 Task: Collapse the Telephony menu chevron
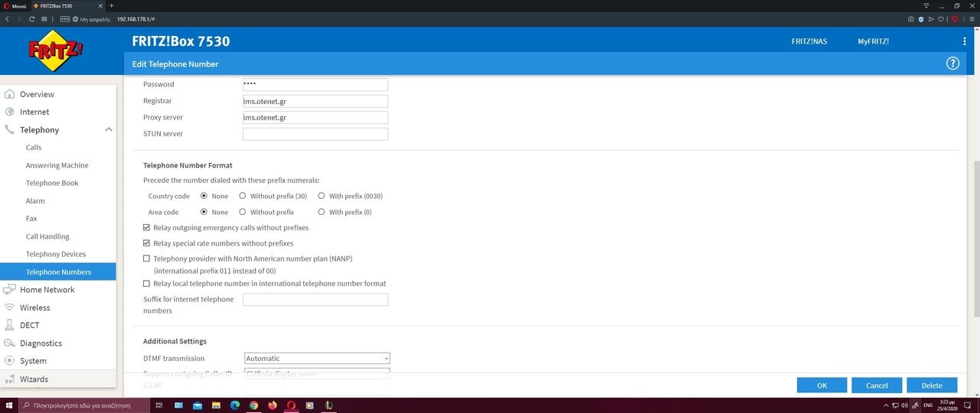pos(109,130)
